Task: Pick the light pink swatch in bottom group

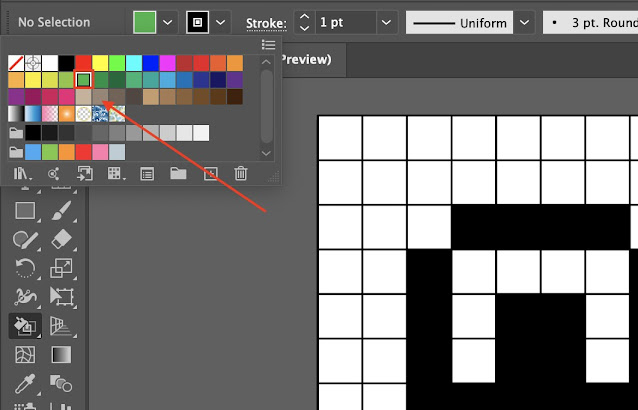Action: pyautogui.click(x=100, y=152)
